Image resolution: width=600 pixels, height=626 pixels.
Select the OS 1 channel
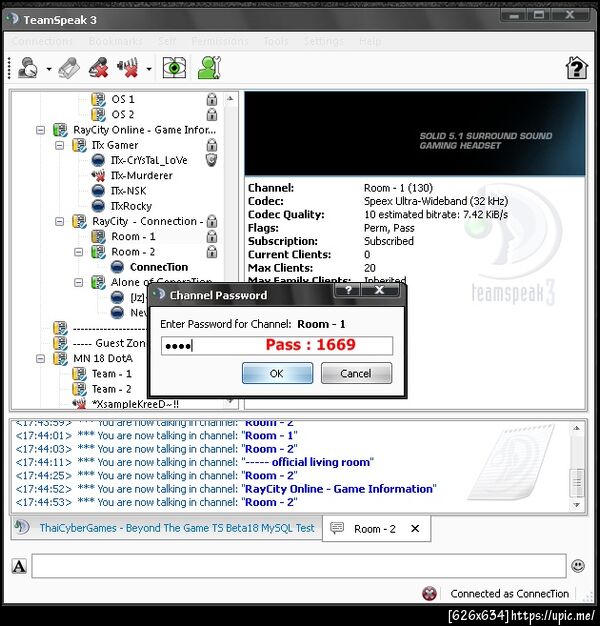(x=123, y=99)
